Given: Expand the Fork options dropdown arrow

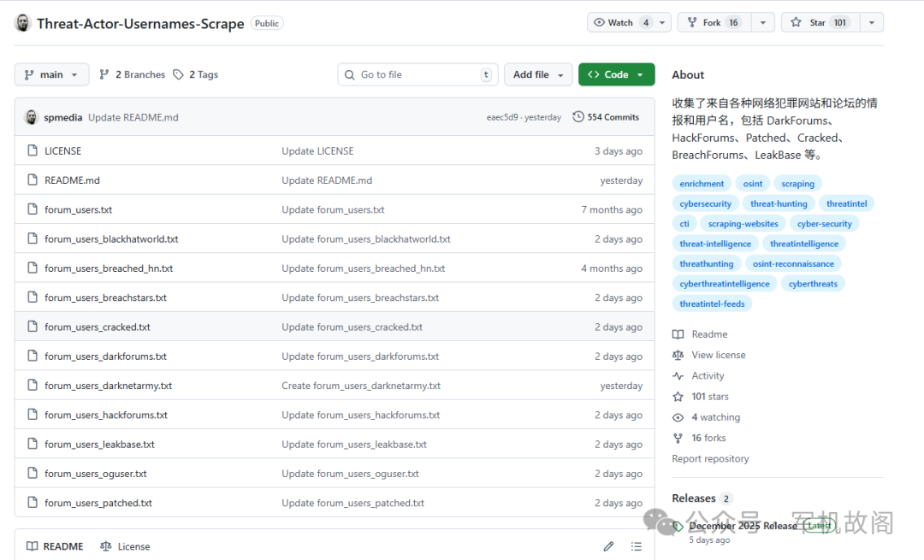Looking at the screenshot, I should (763, 23).
